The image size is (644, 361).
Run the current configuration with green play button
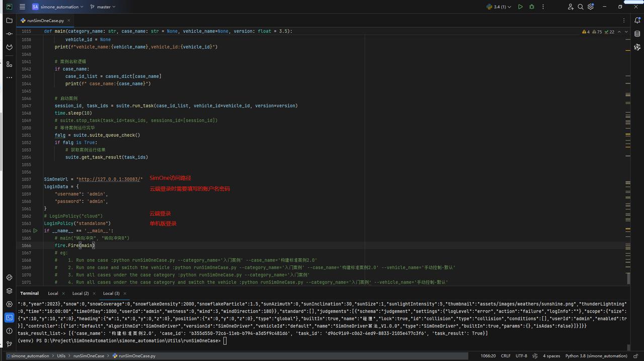520,7
